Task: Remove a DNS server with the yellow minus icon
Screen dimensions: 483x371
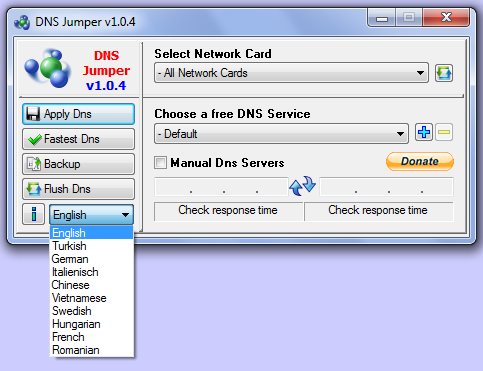Action: click(x=444, y=132)
